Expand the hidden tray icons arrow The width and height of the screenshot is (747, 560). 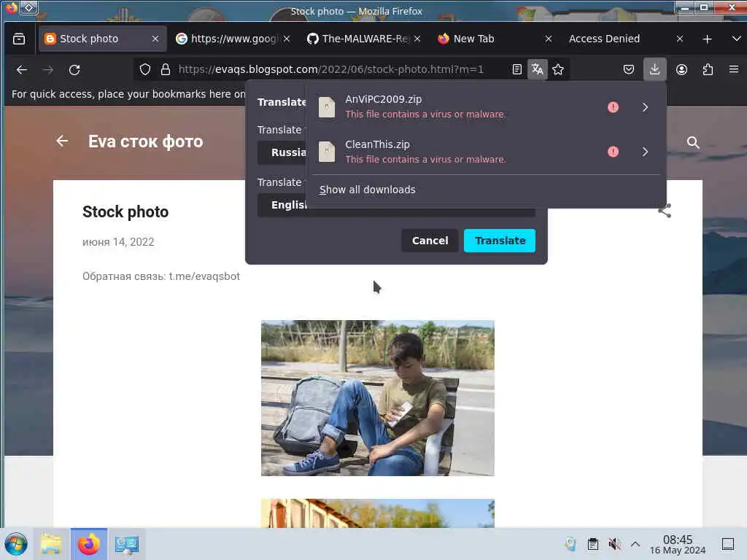pos(635,544)
